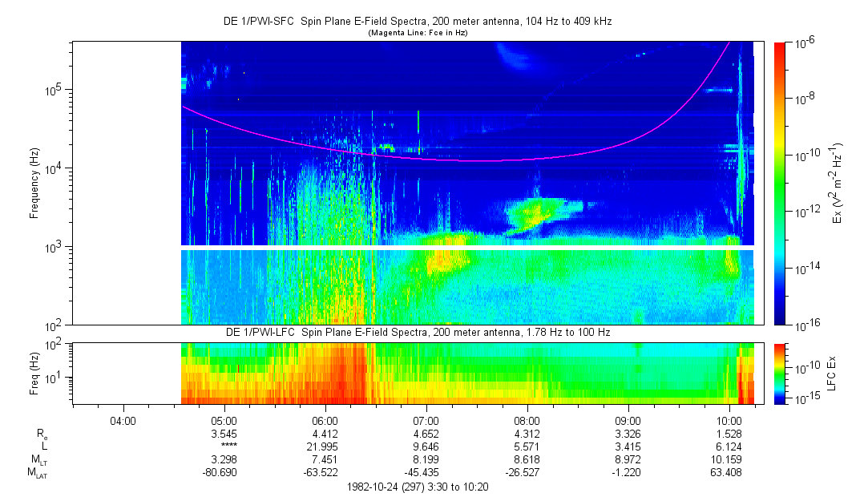Click the blank pre-data region of upper spectrogram
868x497 pixels.
pyautogui.click(x=126, y=183)
